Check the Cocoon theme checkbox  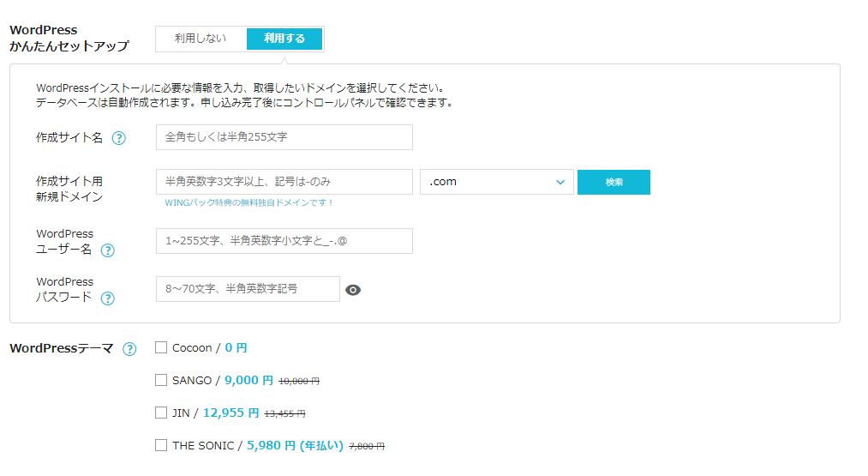161,347
